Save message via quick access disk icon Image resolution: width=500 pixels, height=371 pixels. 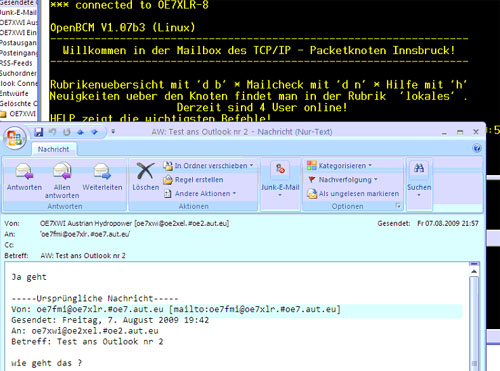(39, 132)
